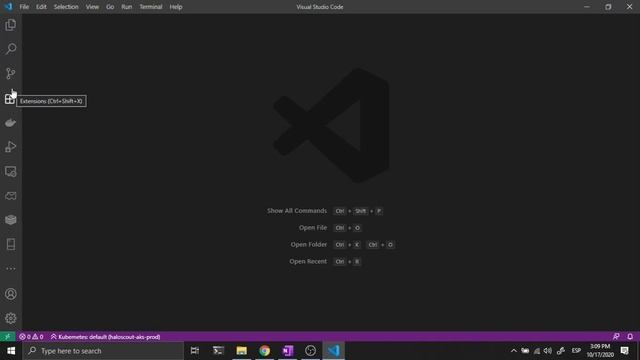Switch the ESP input language indicator
The width and height of the screenshot is (640, 360).
coord(576,351)
